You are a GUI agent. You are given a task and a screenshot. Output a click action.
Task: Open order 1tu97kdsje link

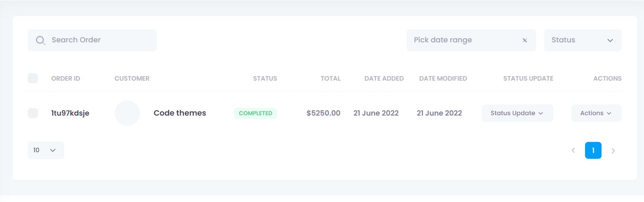(x=70, y=113)
